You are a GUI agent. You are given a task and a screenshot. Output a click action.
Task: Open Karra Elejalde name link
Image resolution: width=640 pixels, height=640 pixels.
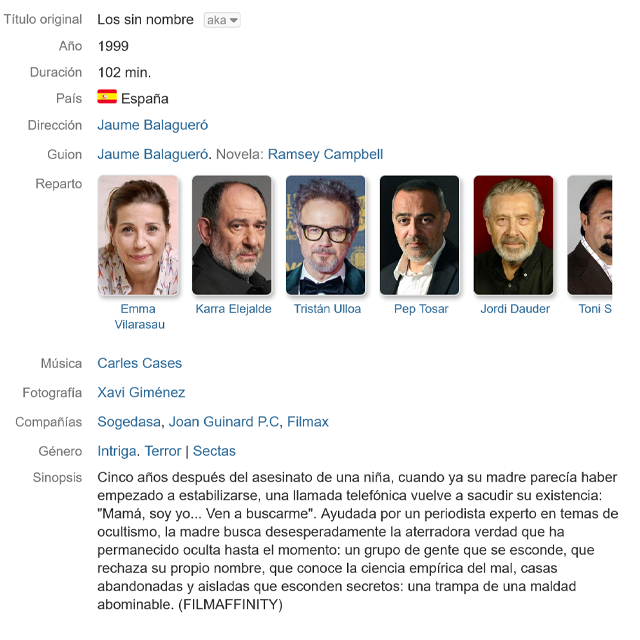[x=233, y=309]
